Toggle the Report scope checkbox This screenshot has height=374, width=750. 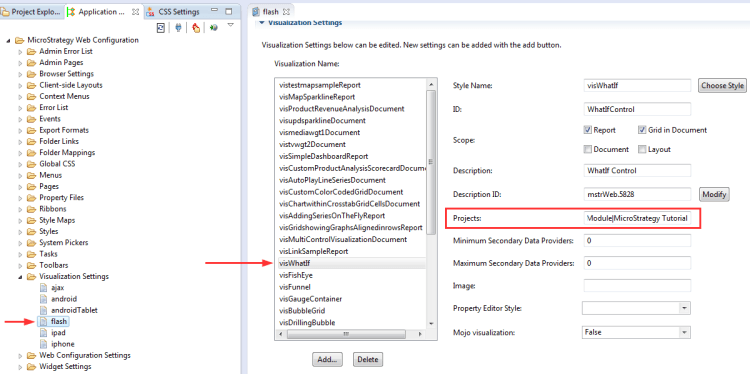point(587,130)
